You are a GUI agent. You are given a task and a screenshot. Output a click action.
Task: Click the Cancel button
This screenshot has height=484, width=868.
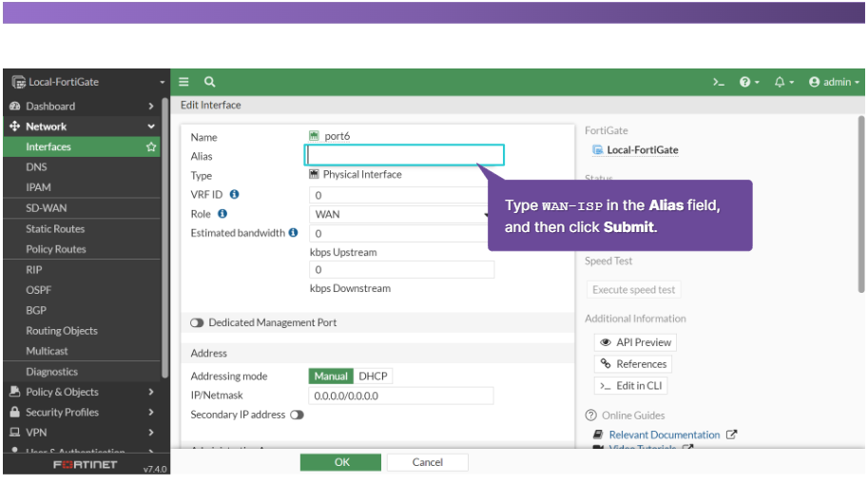[x=428, y=462]
